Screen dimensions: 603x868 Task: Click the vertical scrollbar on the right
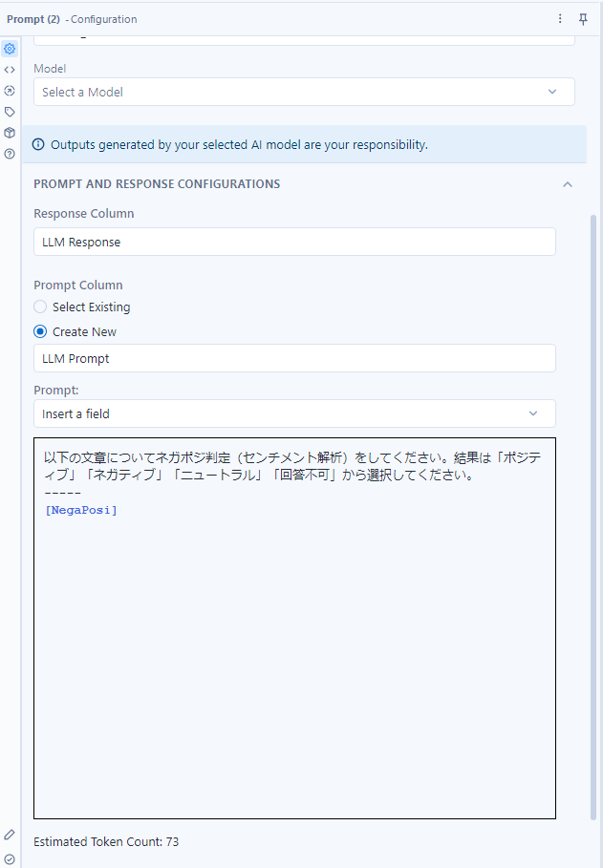pyautogui.click(x=593, y=517)
